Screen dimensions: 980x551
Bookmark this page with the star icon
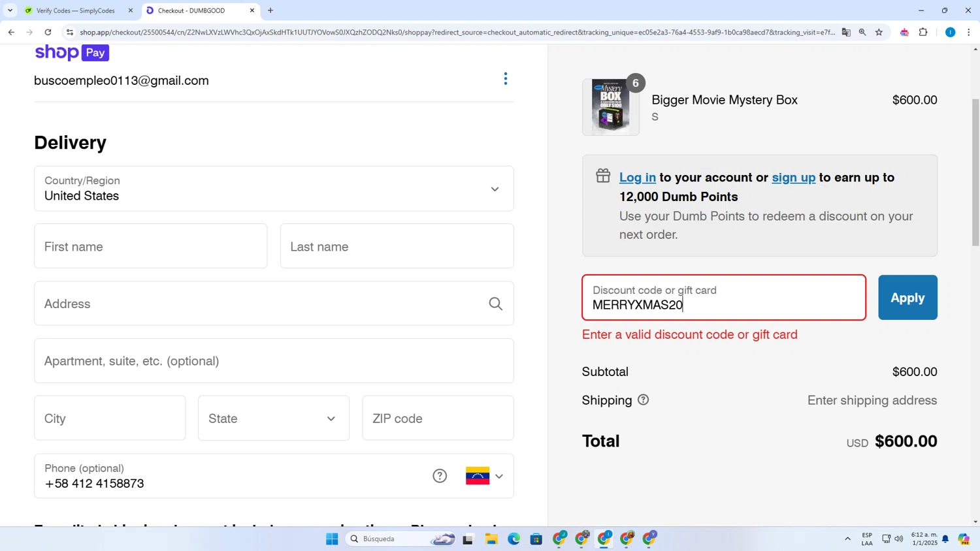point(879,32)
